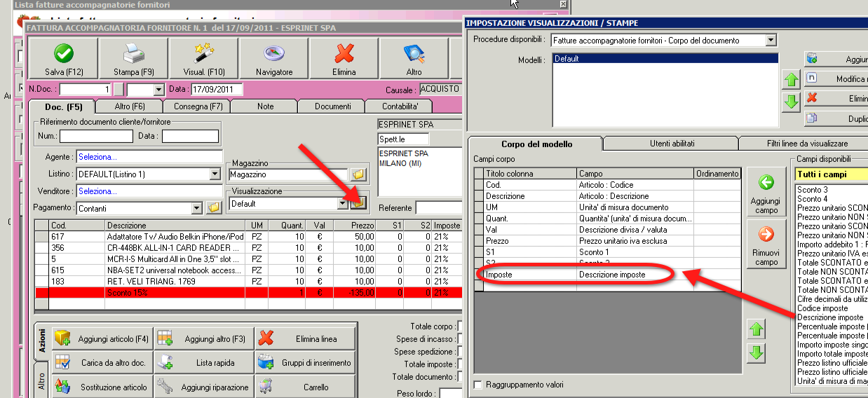This screenshot has width=868, height=398.
Task: Move model down with green arrow beside Modelli
Action: (x=791, y=102)
